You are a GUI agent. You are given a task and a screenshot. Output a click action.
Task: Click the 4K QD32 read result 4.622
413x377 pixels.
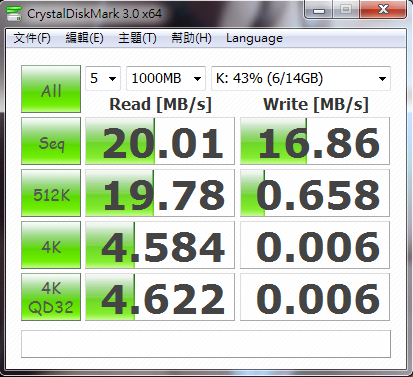pyautogui.click(x=160, y=297)
